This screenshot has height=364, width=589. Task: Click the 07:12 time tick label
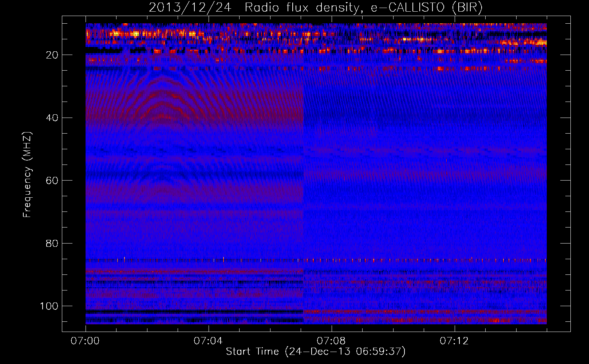click(454, 341)
